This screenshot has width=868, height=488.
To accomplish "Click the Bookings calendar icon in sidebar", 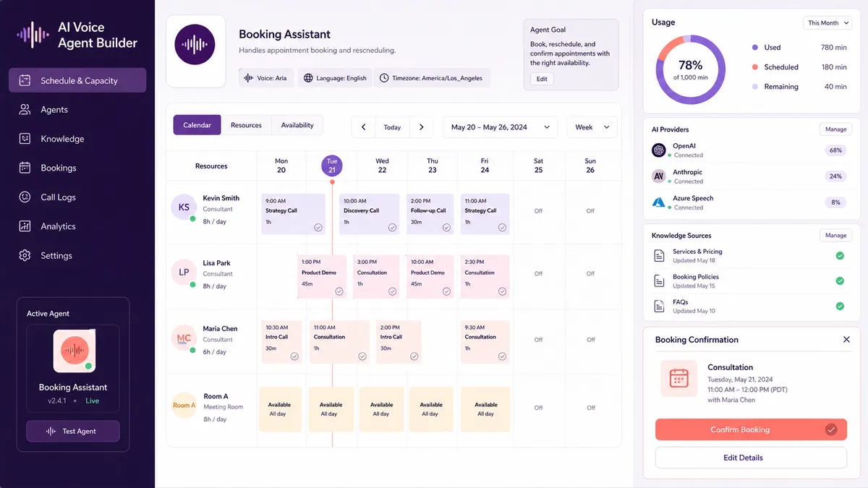I will (x=25, y=168).
